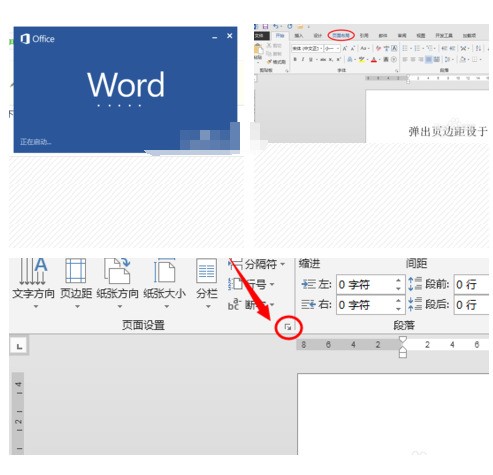Image resolution: width=493 pixels, height=475 pixels.
Task: Switch to the Add-ins (加载项) tab
Action: [469, 35]
